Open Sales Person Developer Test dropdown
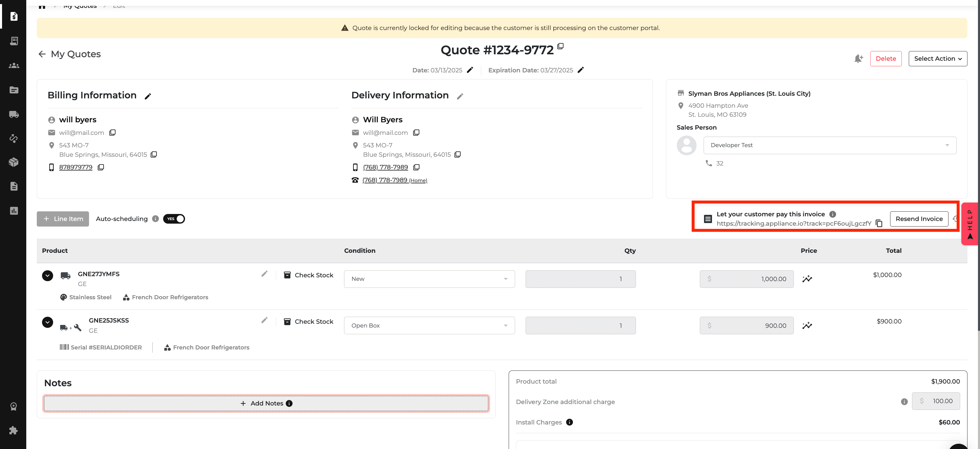 coord(830,145)
